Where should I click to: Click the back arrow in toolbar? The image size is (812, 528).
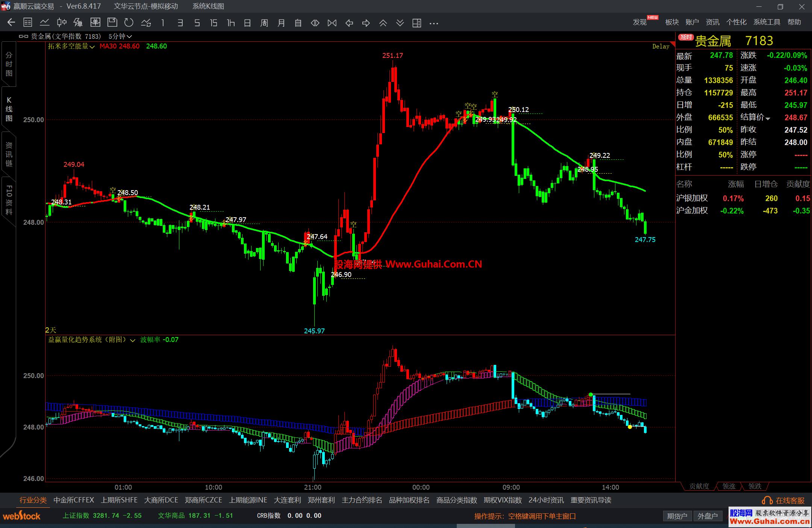click(x=11, y=23)
